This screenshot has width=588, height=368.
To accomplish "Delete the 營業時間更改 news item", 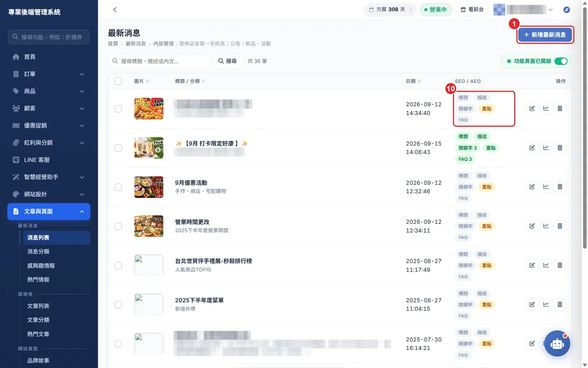I will coord(560,226).
